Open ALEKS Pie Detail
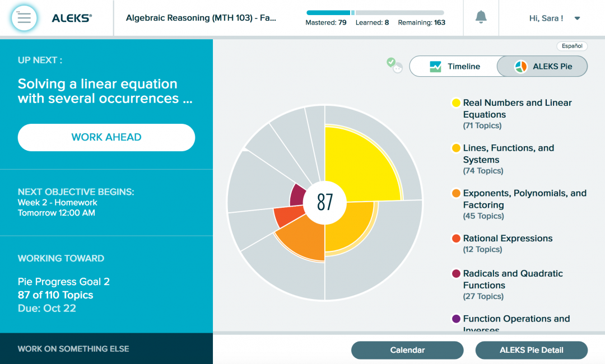 coord(531,350)
